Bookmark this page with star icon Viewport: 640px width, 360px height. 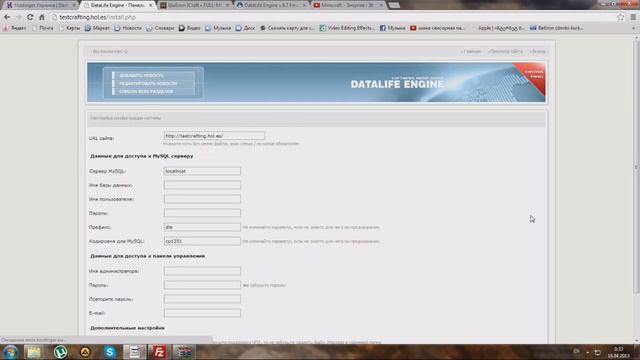click(621, 17)
